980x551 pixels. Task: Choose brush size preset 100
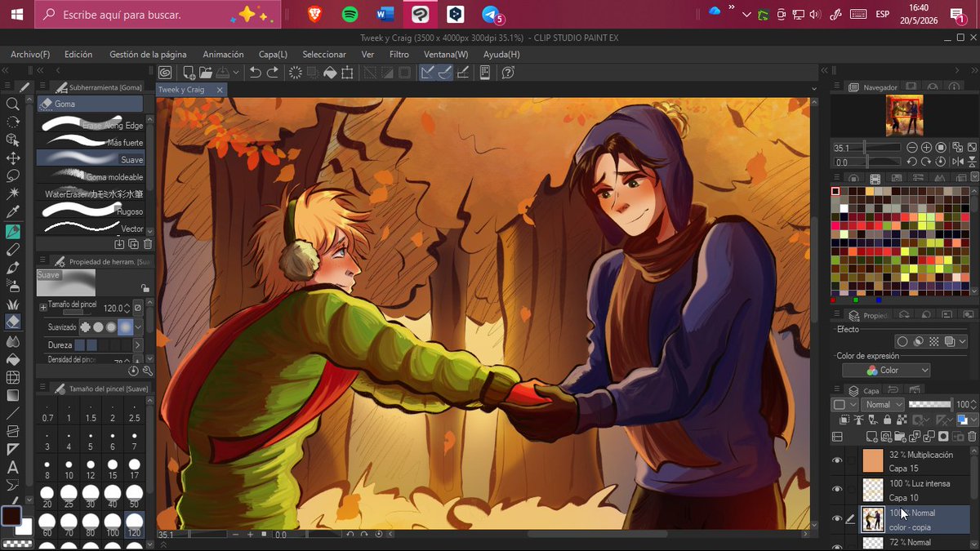113,523
